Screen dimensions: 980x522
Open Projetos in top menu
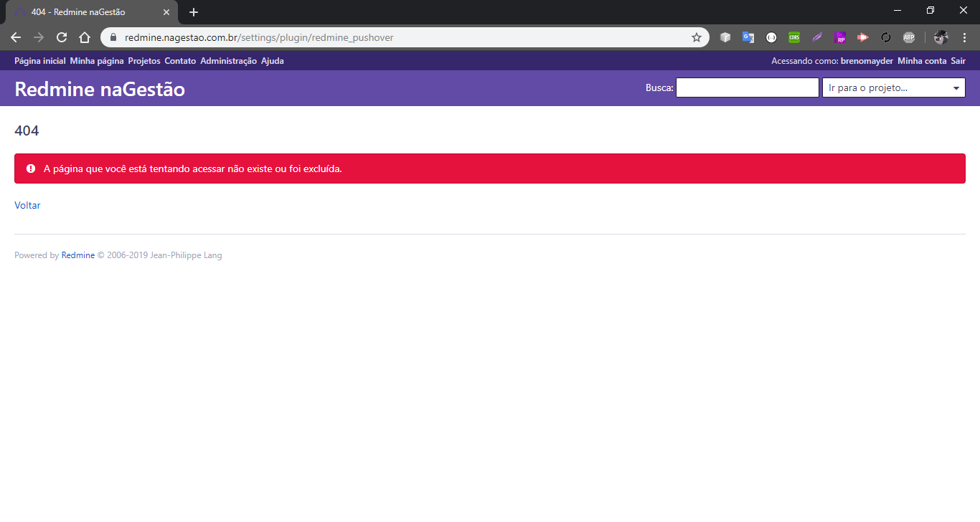[x=144, y=61]
